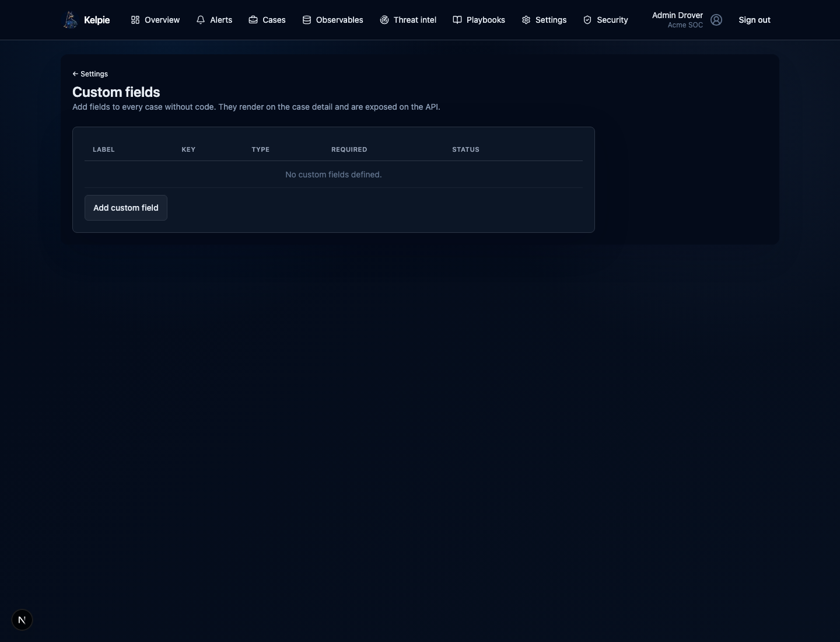This screenshot has width=840, height=642.
Task: Click the Cases briefcase icon
Action: click(253, 20)
